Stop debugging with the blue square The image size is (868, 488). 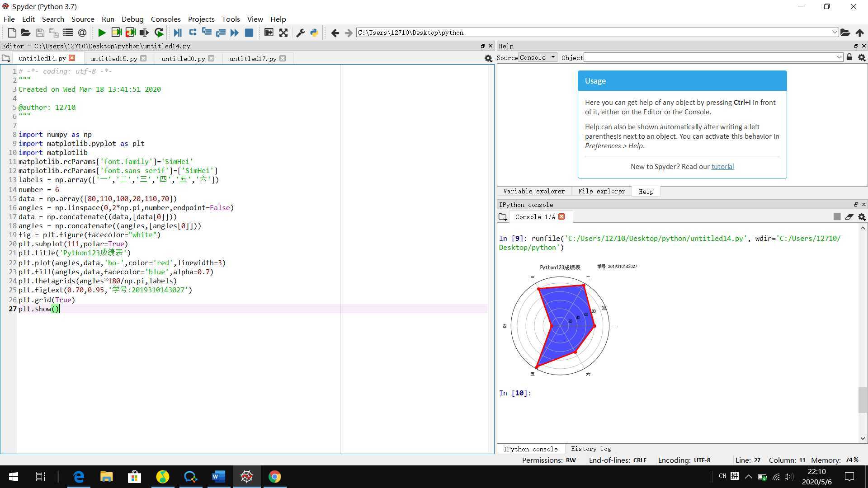pyautogui.click(x=249, y=33)
